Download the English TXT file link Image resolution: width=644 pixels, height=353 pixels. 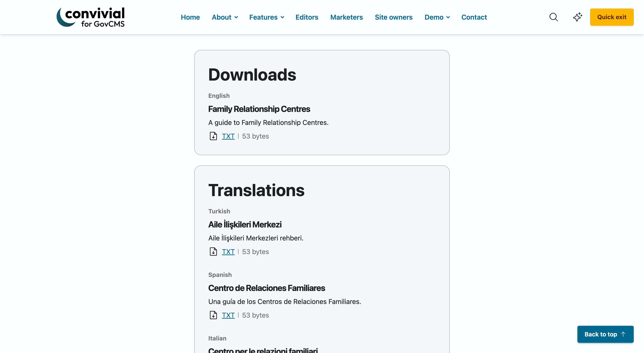(228, 136)
